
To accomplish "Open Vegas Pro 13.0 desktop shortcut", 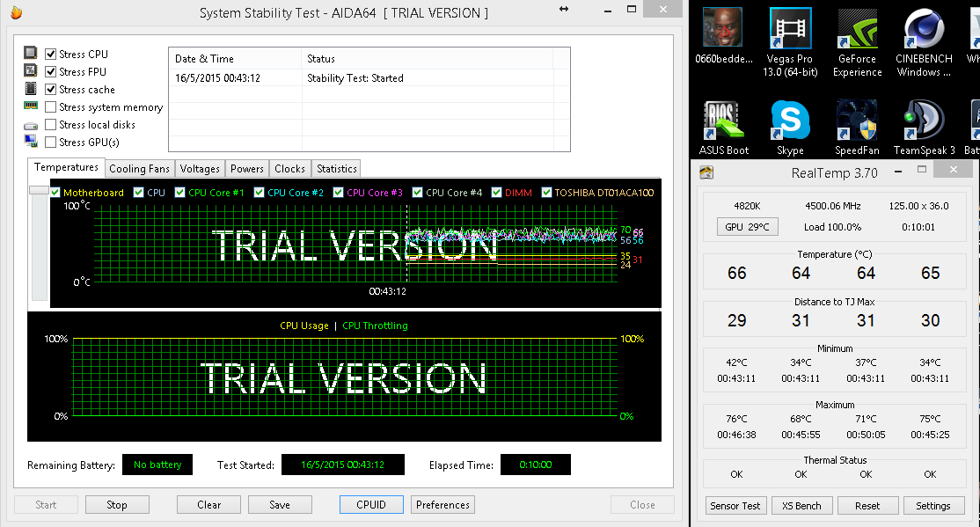I will [790, 42].
